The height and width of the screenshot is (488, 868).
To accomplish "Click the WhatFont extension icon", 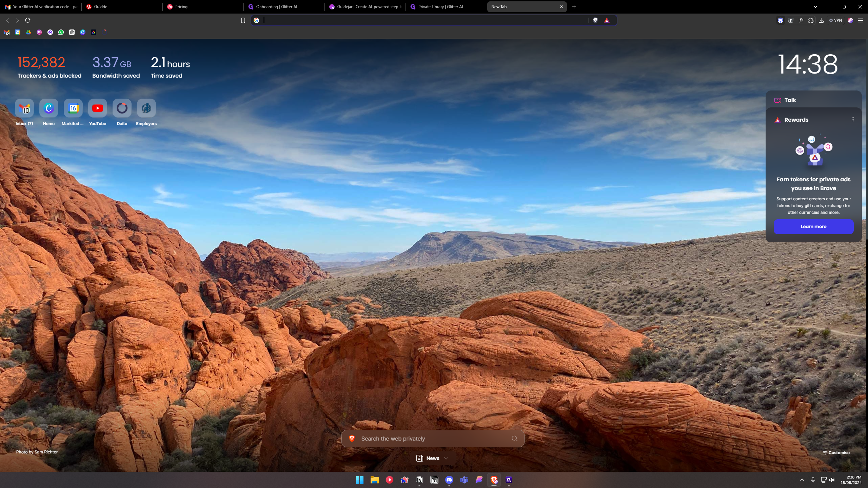I will click(x=801, y=20).
